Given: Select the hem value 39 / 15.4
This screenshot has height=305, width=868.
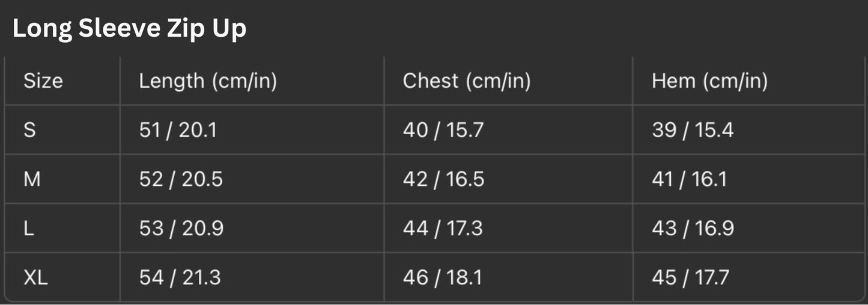Looking at the screenshot, I should [x=693, y=130].
